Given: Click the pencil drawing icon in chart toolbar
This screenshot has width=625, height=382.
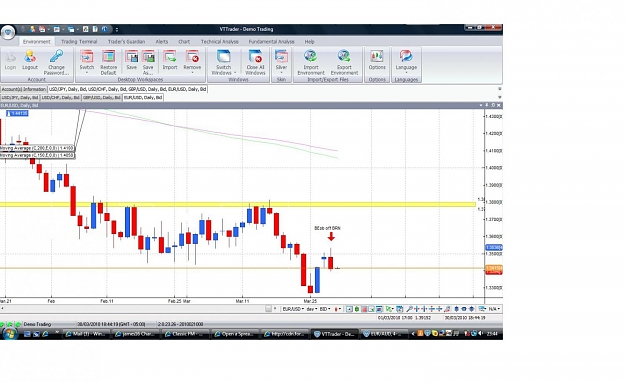Looking at the screenshot, I should coord(447,309).
